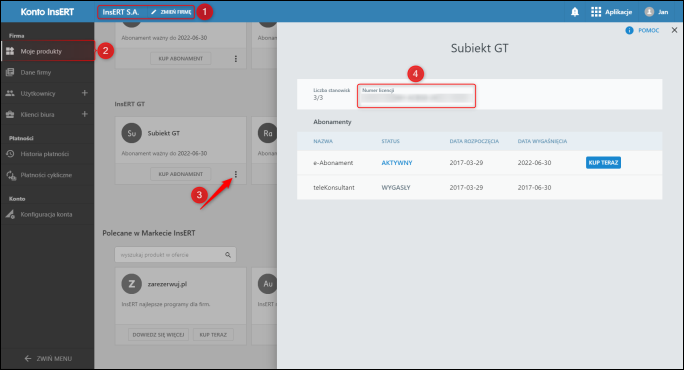This screenshot has height=370, width=684.
Task: Click the ZMIEŃ FIRMĘ pencil edit icon
Action: pos(154,12)
